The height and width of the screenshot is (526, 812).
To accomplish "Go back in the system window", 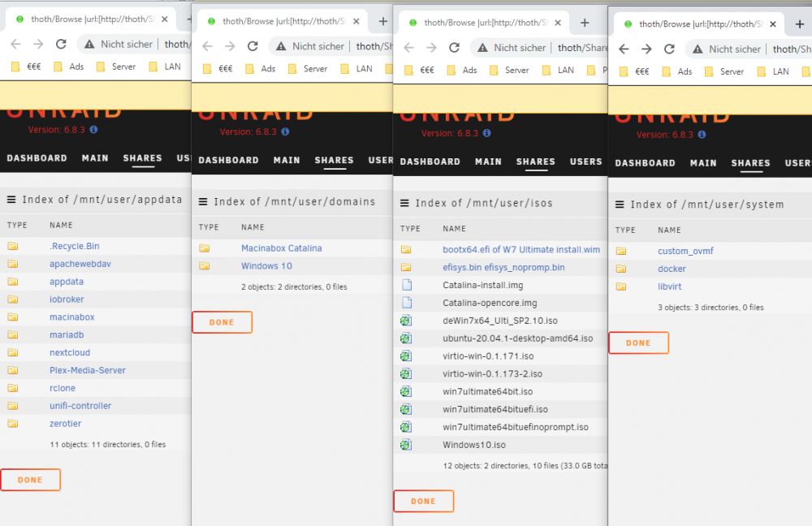I will pos(624,49).
